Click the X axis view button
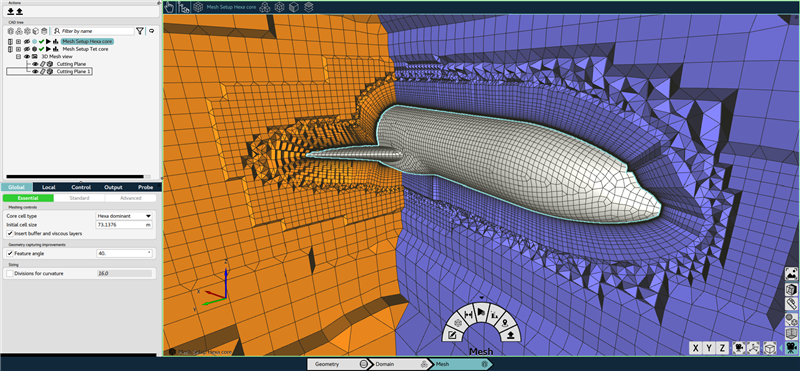The height and width of the screenshot is (371, 800). click(x=696, y=348)
